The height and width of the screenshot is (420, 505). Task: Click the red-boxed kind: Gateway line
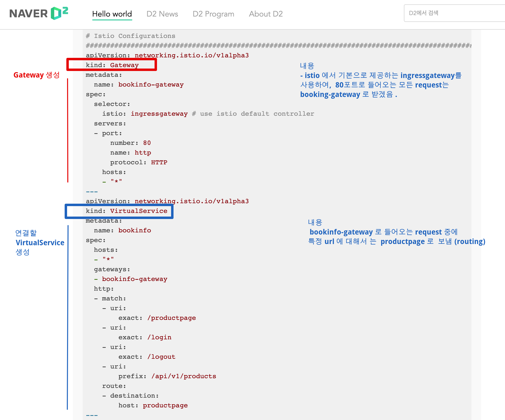pyautogui.click(x=112, y=65)
